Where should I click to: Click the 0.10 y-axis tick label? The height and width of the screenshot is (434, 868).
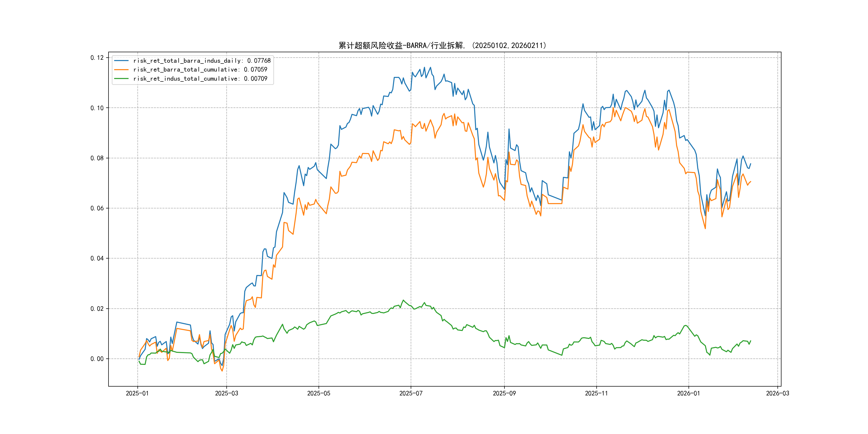97,108
